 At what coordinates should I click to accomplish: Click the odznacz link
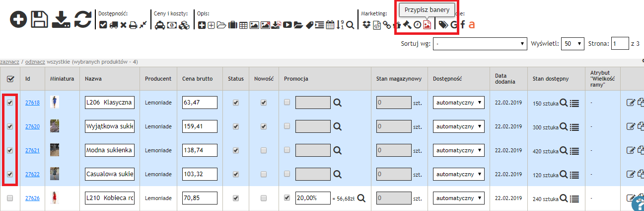35,62
